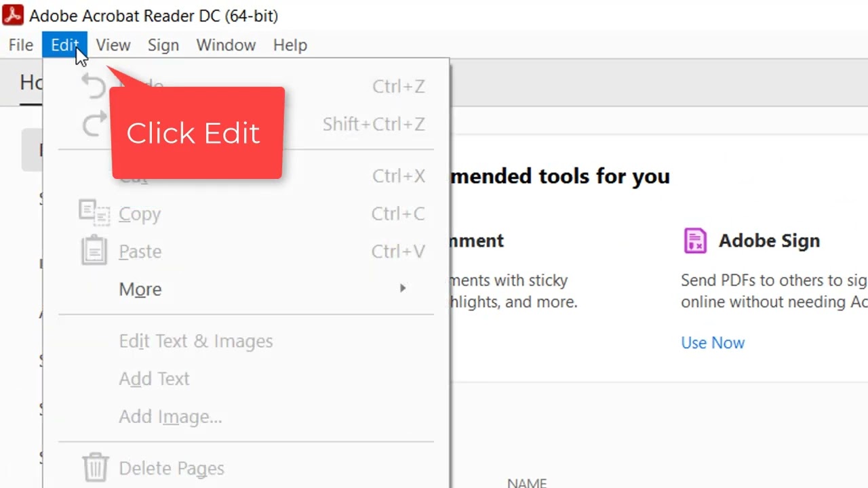Screen dimensions: 868x488
Task: Click the Redo arrow icon
Action: (x=94, y=124)
